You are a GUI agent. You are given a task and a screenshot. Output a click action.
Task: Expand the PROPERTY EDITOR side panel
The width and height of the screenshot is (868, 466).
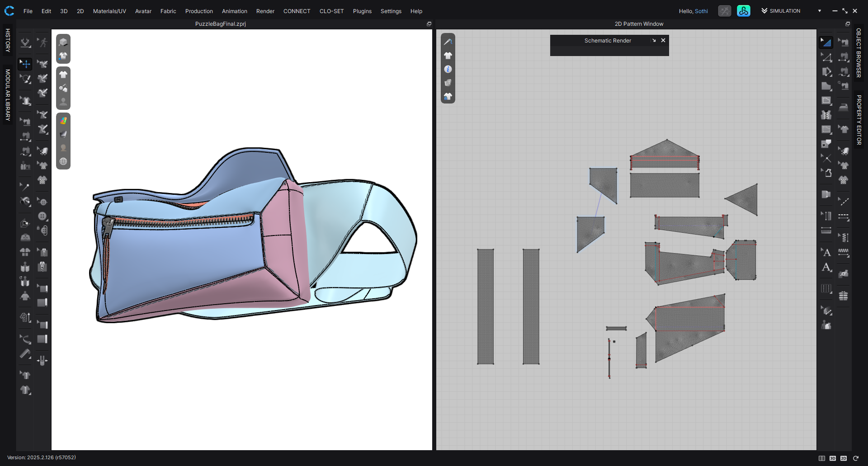click(x=859, y=120)
